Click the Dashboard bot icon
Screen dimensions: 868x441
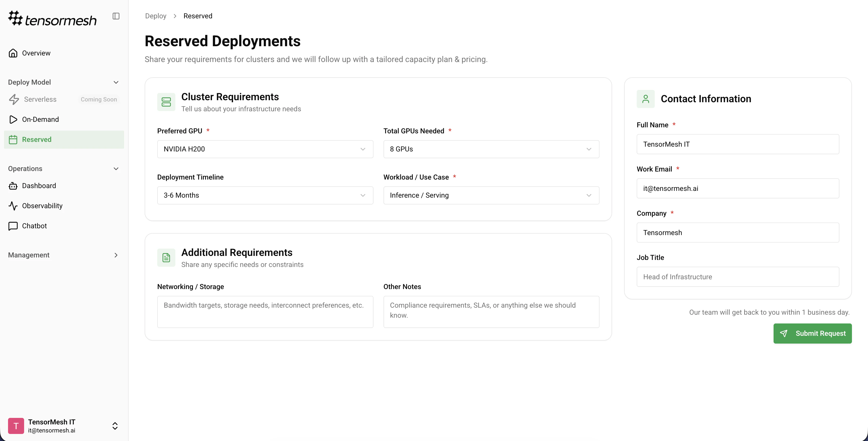coord(13,186)
